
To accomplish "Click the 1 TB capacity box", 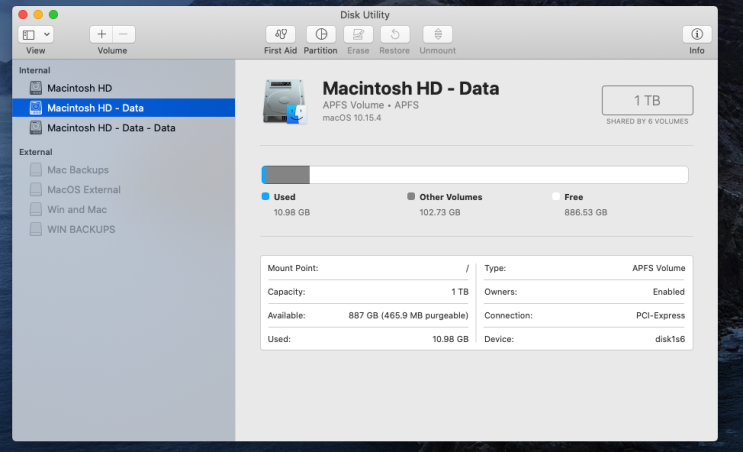I will click(x=647, y=100).
